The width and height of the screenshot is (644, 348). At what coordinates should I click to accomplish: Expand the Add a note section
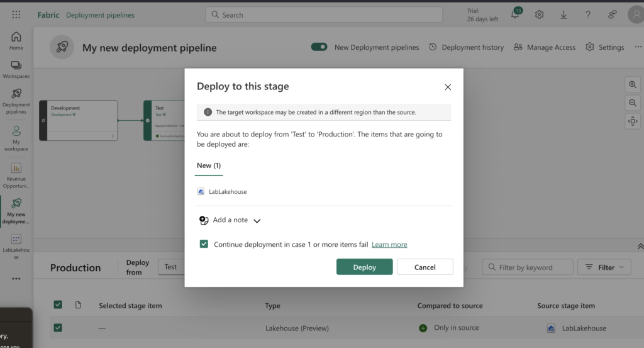pyautogui.click(x=230, y=220)
